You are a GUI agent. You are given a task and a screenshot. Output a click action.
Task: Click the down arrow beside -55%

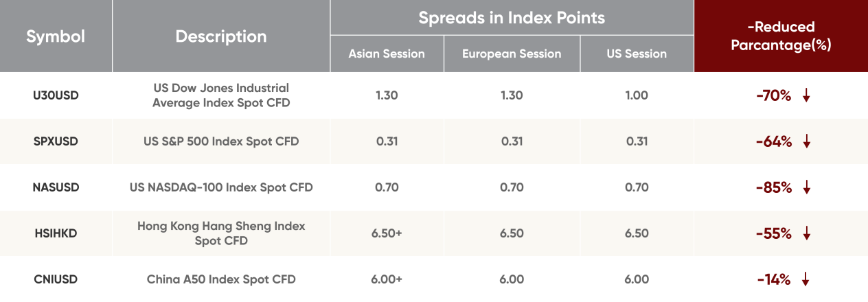click(x=807, y=234)
